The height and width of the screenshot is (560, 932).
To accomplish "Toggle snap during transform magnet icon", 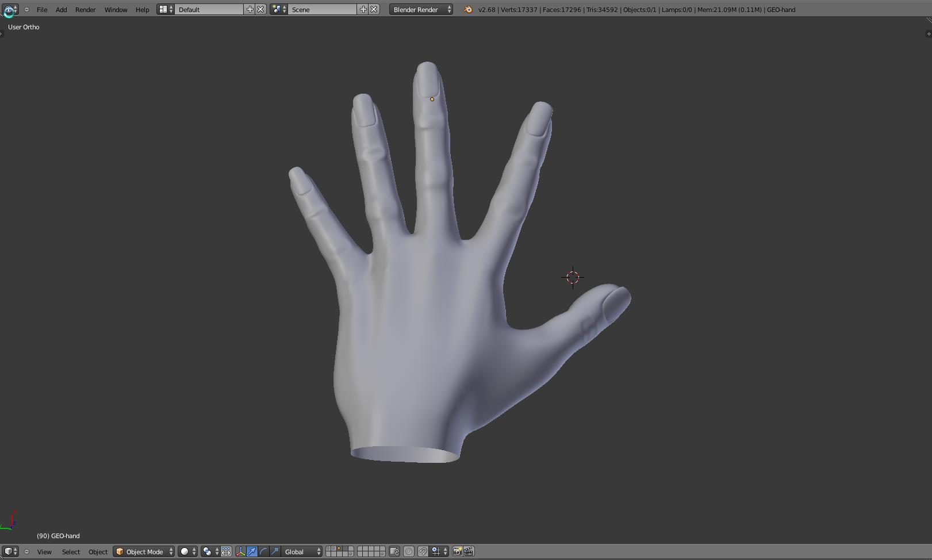I will pos(423,552).
